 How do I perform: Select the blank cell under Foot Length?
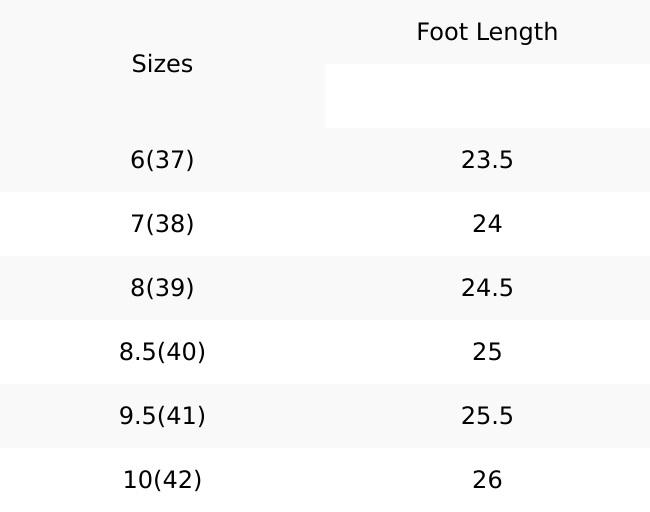click(x=487, y=96)
